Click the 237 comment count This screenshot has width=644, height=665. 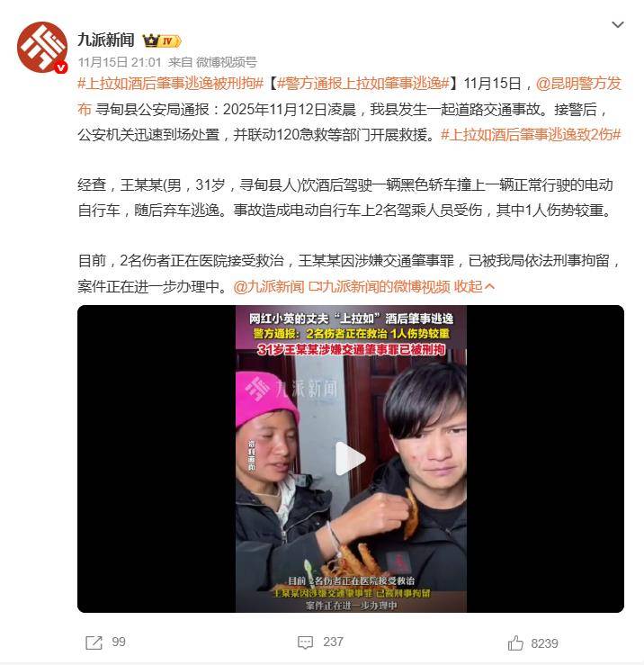tap(333, 643)
